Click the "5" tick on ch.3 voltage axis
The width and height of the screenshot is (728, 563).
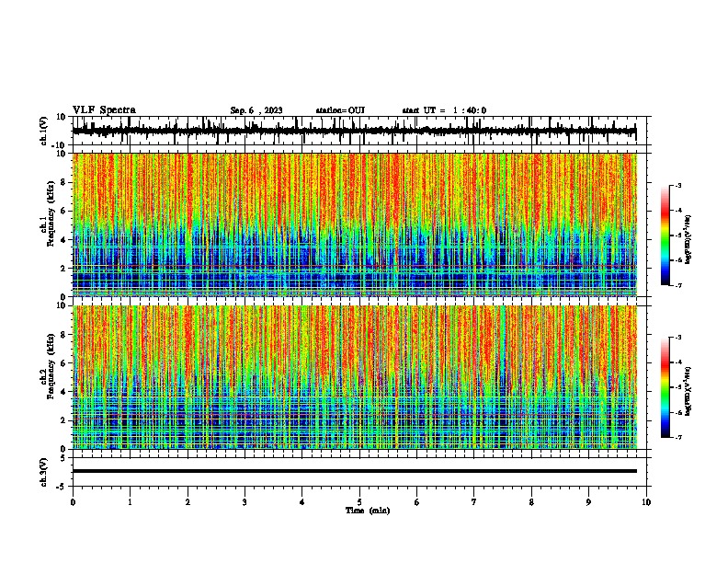(63, 457)
